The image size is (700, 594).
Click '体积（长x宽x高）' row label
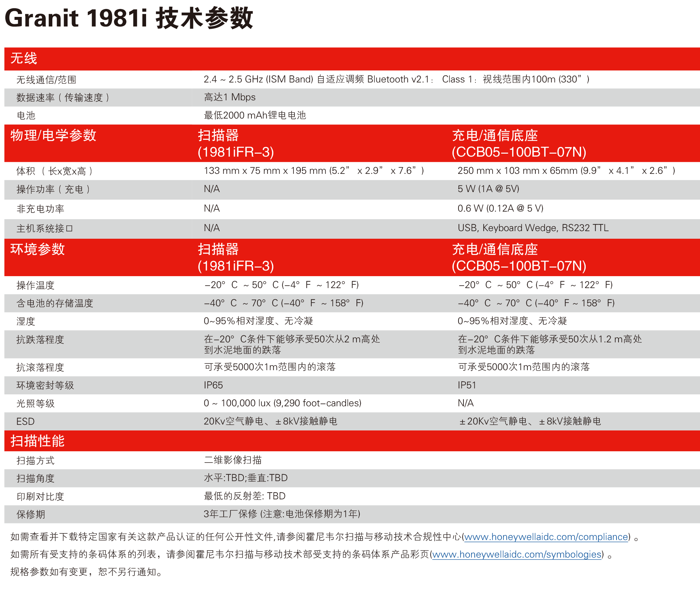[x=55, y=171]
